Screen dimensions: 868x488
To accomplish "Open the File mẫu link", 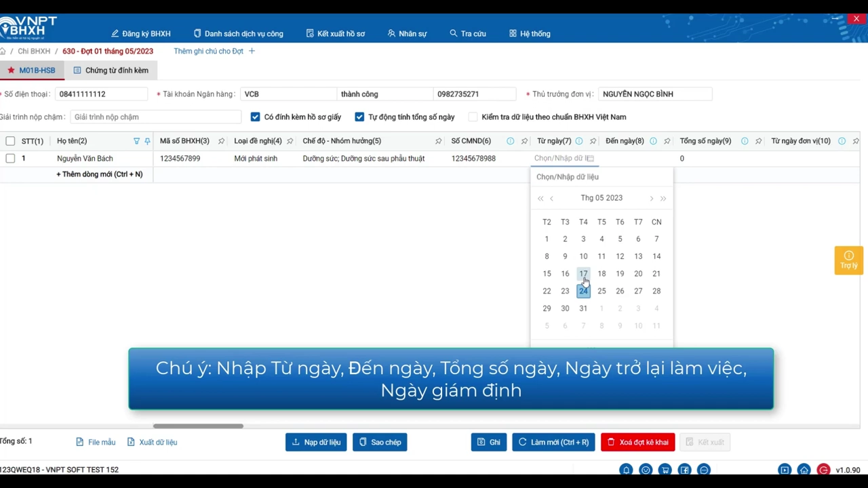I will (x=96, y=443).
